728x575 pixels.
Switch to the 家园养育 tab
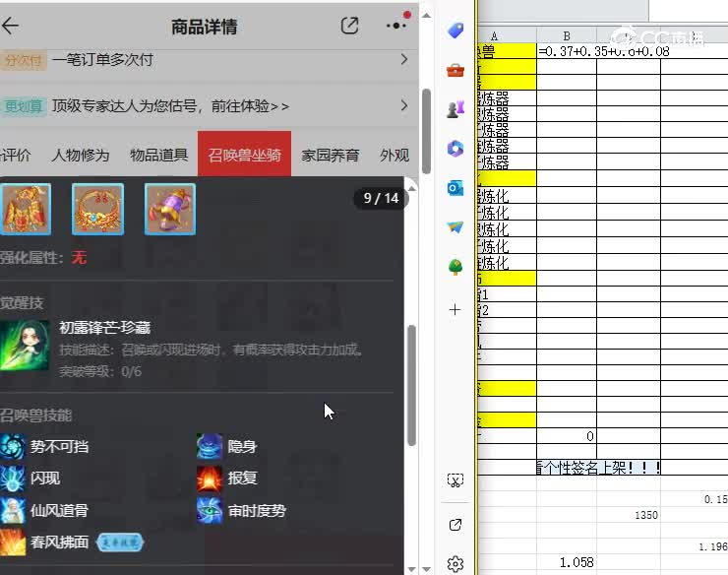tap(331, 155)
